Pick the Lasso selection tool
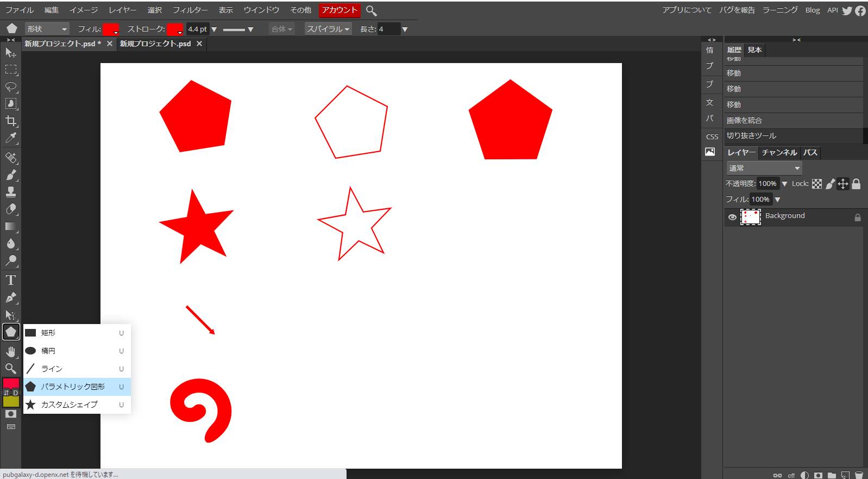868x479 pixels. point(11,87)
